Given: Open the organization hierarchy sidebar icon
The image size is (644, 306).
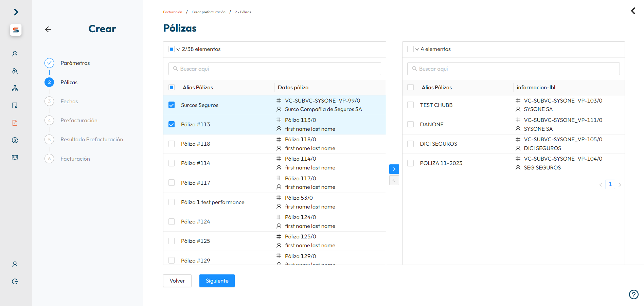Looking at the screenshot, I should (15, 88).
